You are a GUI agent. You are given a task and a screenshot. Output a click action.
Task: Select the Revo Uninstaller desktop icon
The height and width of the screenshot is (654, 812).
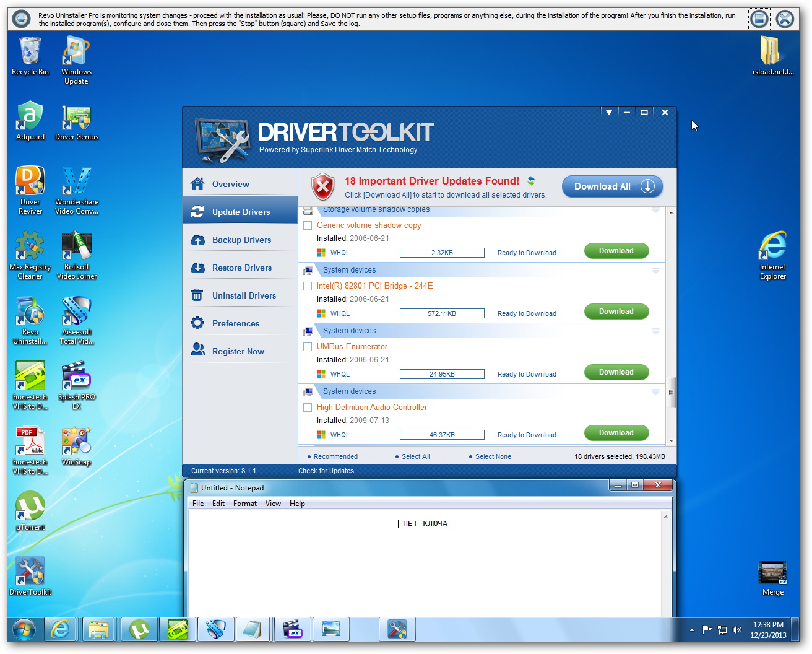(30, 321)
